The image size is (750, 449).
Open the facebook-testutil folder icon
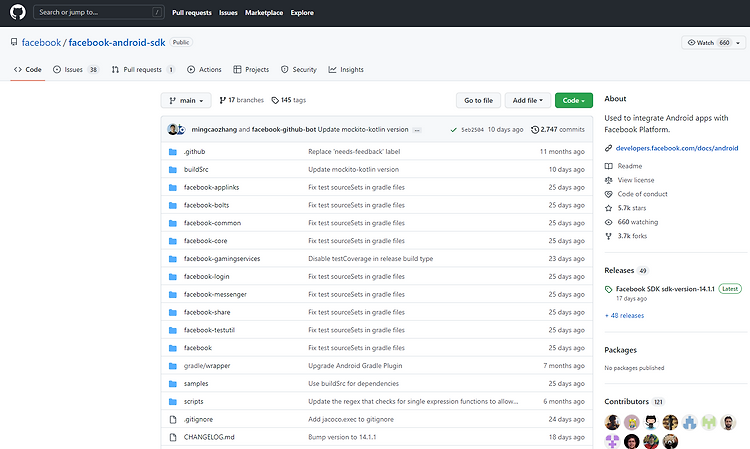click(x=173, y=330)
